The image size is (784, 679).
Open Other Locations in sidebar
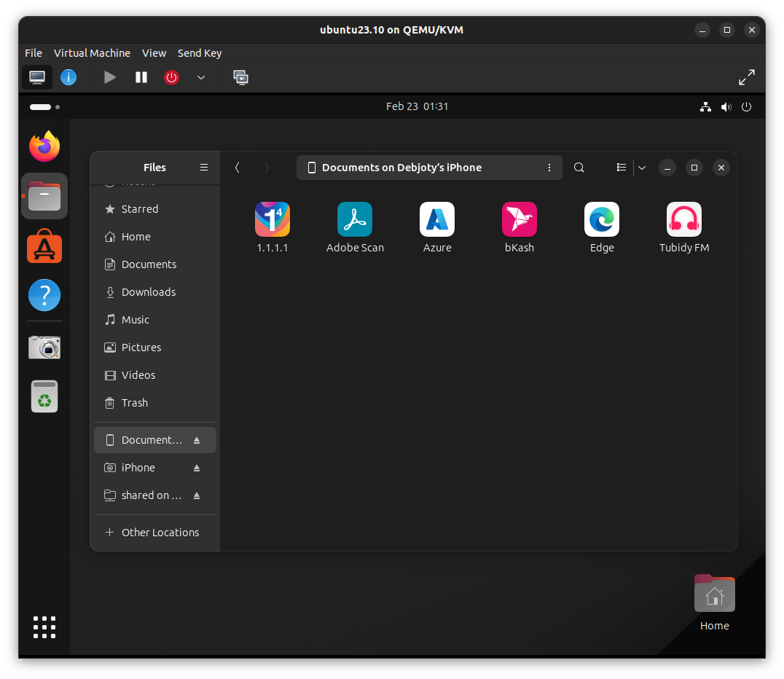pyautogui.click(x=155, y=533)
